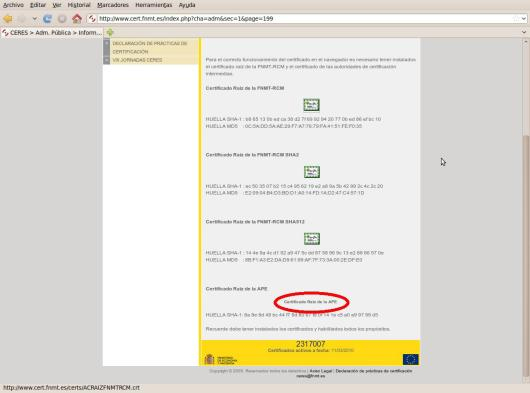
Task: Click the Spanish government coat of arms logo
Action: click(x=209, y=359)
